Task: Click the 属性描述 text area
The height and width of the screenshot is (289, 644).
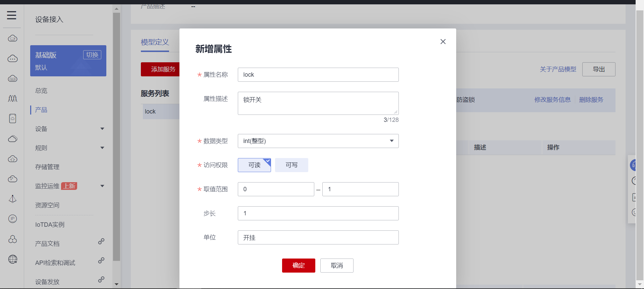Action: pyautogui.click(x=318, y=103)
